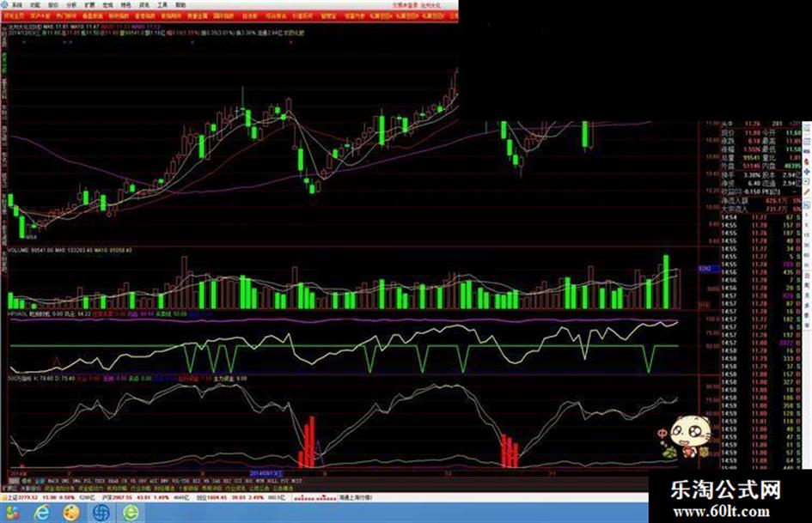The width and height of the screenshot is (812, 523).
Task: Click the 创业 index value in status bar
Action: click(x=217, y=497)
